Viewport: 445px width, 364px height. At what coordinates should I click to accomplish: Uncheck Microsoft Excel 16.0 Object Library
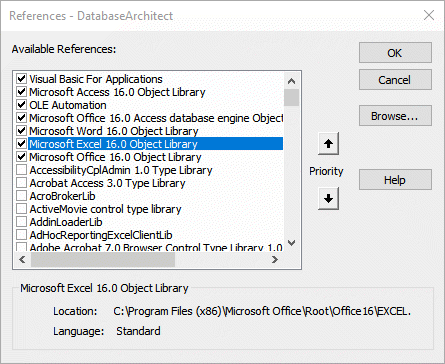click(x=22, y=144)
